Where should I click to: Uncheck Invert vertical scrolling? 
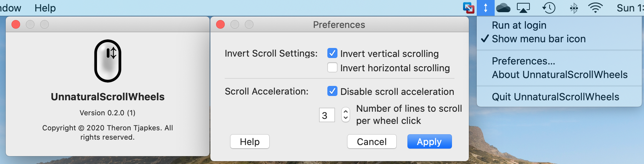tap(332, 53)
